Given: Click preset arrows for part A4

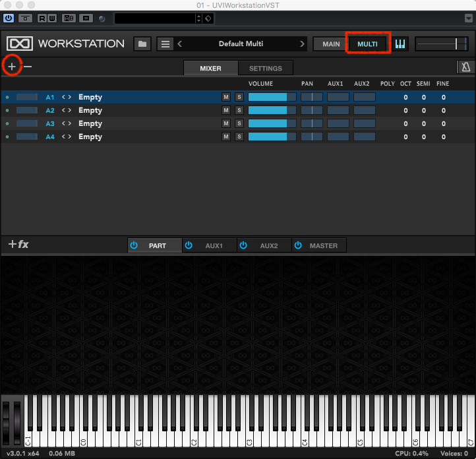Looking at the screenshot, I should pos(67,137).
